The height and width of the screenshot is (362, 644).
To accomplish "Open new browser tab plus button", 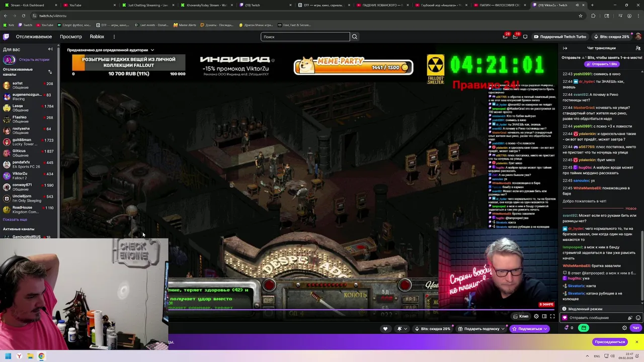I will [x=592, y=5].
